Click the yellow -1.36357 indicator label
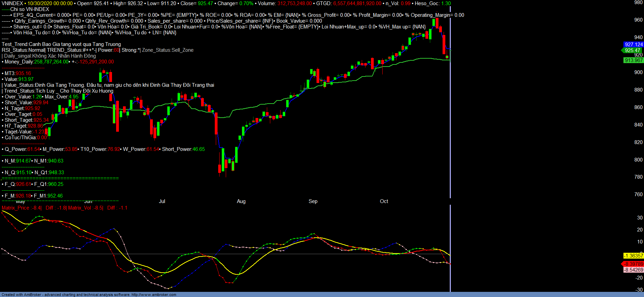This screenshot has width=644, height=297. 633,256
